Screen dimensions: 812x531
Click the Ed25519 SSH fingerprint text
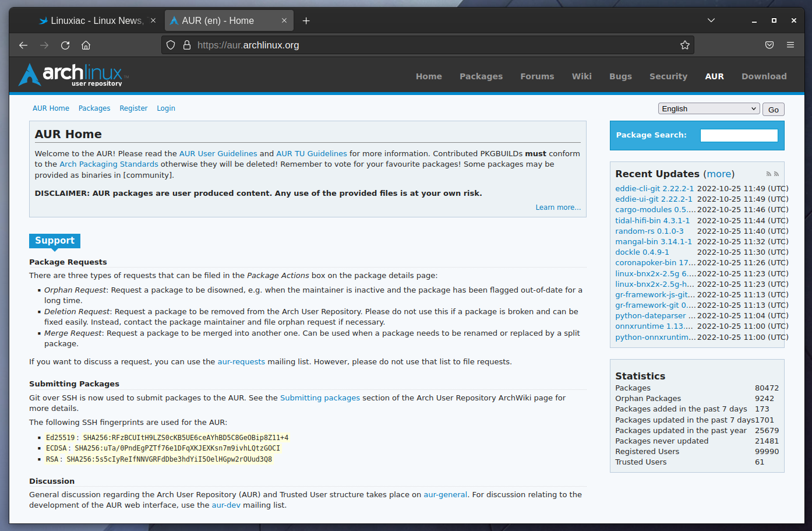tap(167, 438)
